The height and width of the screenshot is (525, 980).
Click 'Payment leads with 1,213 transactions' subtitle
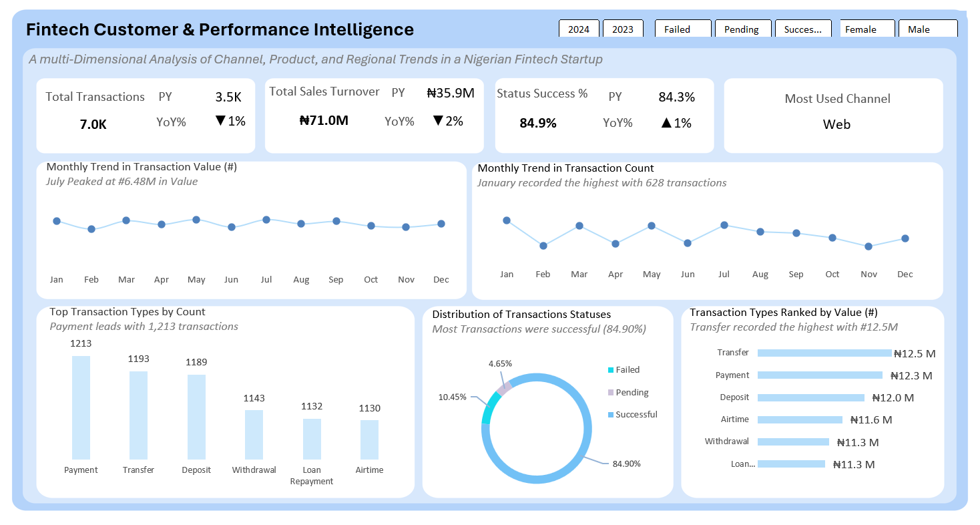point(144,327)
